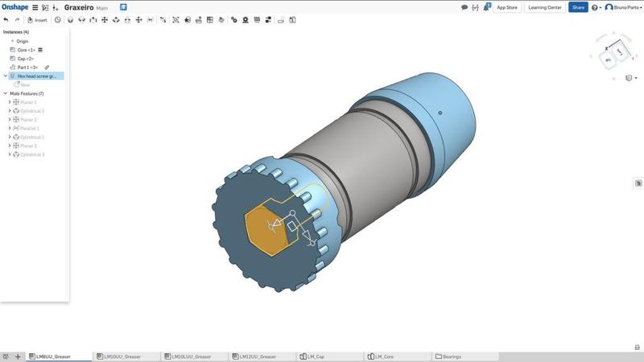Click the Onshape logo
Screen dimensions: 644x362
pos(14,7)
